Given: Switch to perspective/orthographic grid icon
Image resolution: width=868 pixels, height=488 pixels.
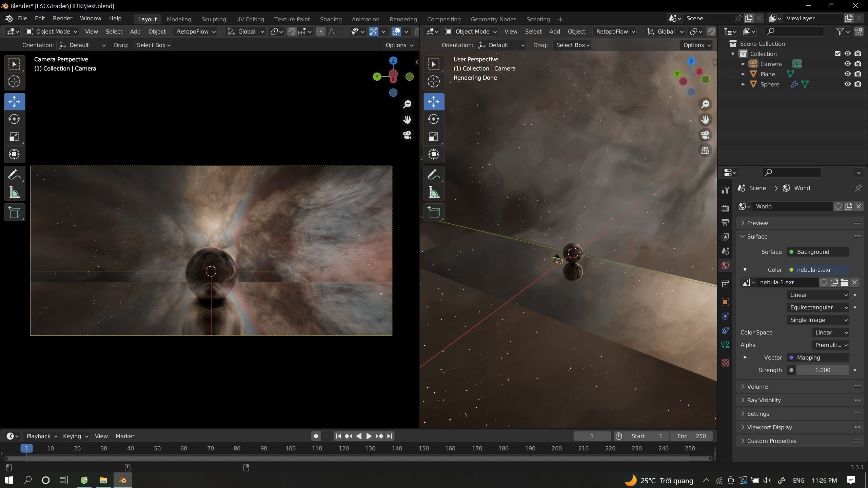Looking at the screenshot, I should (705, 150).
